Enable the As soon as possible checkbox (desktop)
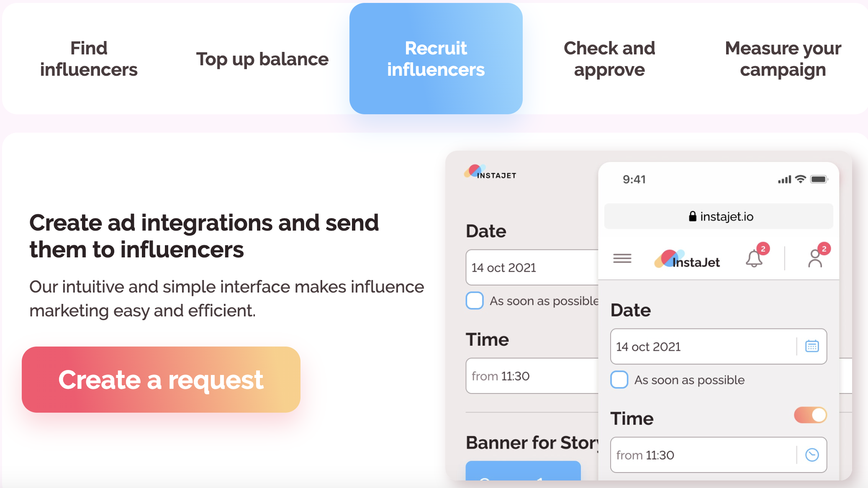The width and height of the screenshot is (868, 488). (x=475, y=301)
